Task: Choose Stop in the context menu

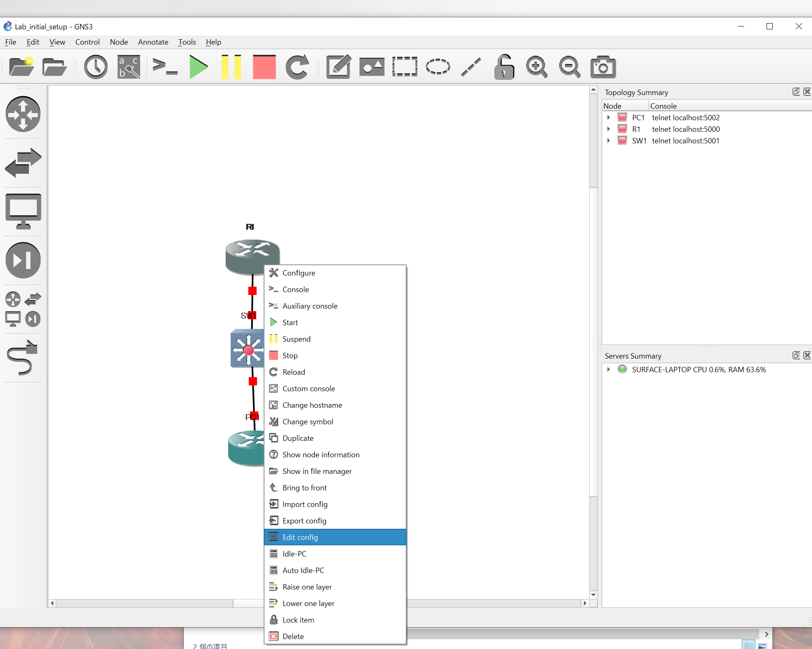Action: click(335, 356)
